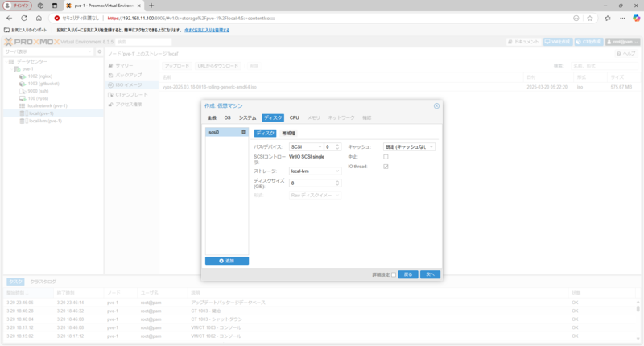The width and height of the screenshot is (644, 346).
Task: Open the ドキュメント documentation button
Action: (522, 42)
